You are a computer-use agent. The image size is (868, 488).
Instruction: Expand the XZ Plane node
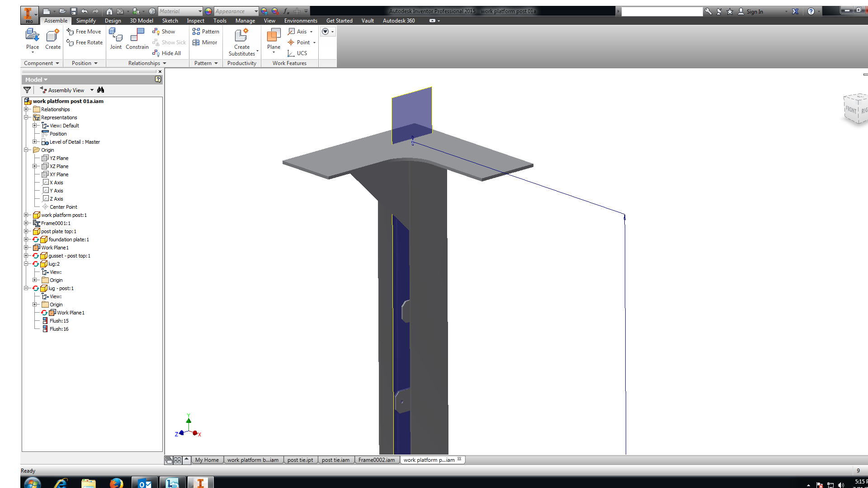[35, 166]
